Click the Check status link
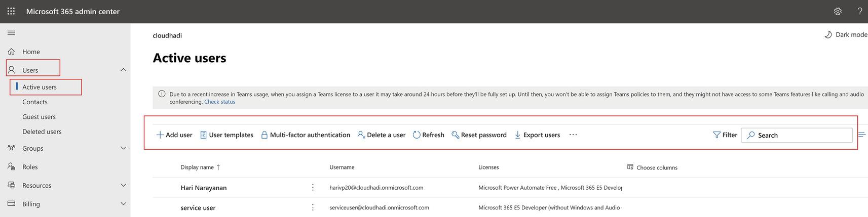The width and height of the screenshot is (868, 217). coord(219,102)
